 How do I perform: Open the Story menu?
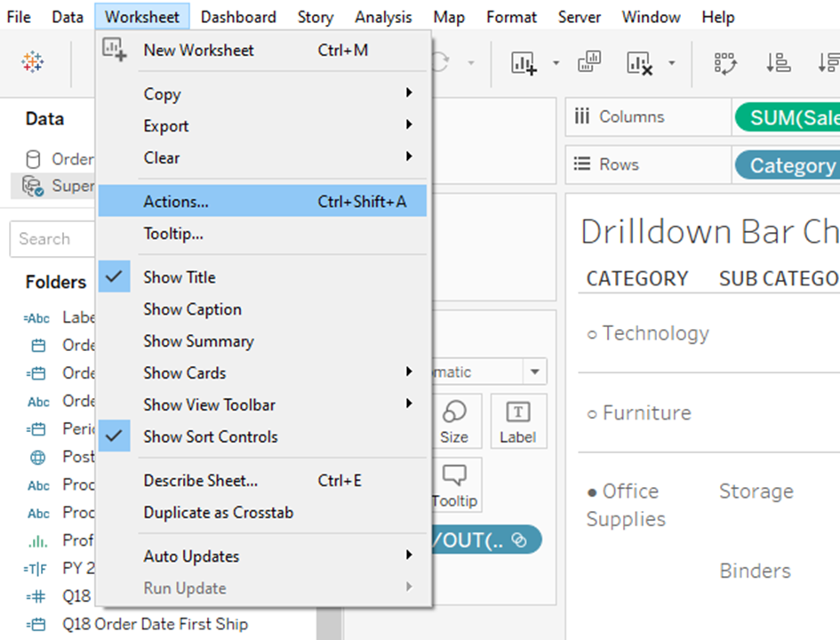(x=316, y=17)
